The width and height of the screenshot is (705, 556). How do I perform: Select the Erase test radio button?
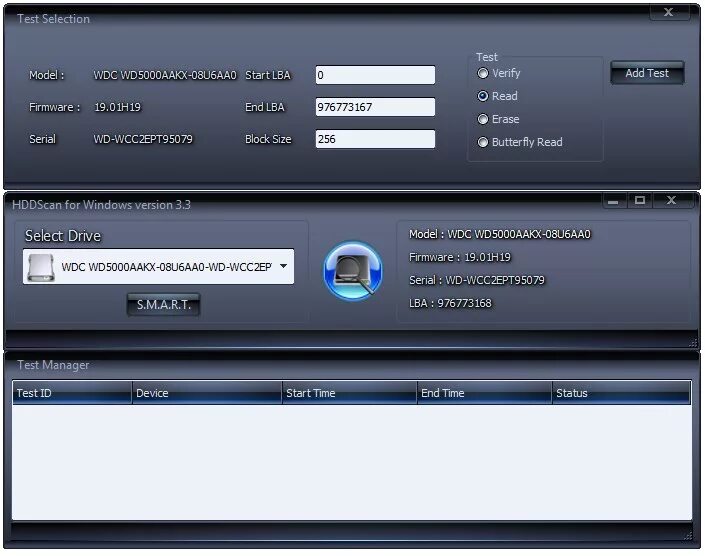click(482, 119)
